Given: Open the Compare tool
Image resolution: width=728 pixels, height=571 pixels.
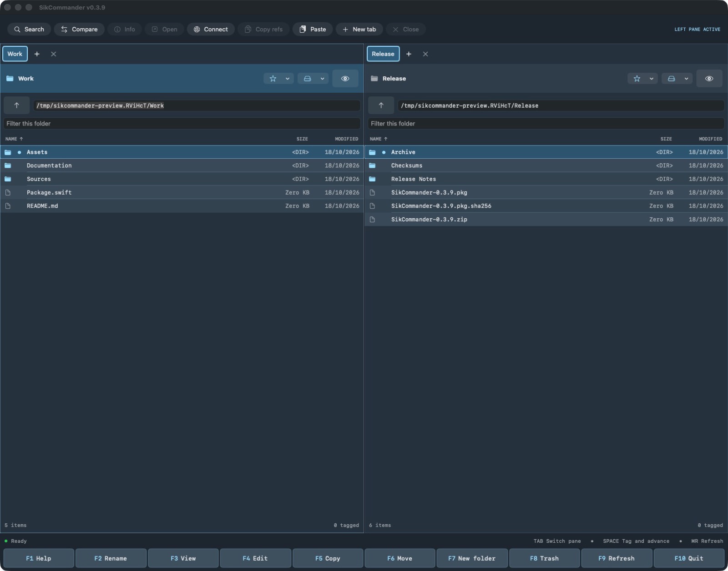Looking at the screenshot, I should coord(79,29).
